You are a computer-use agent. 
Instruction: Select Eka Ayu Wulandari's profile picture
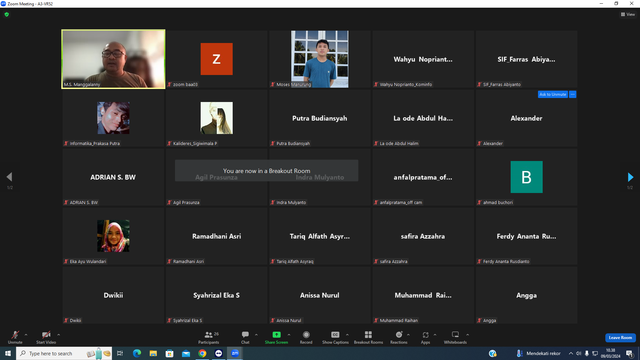click(x=113, y=236)
